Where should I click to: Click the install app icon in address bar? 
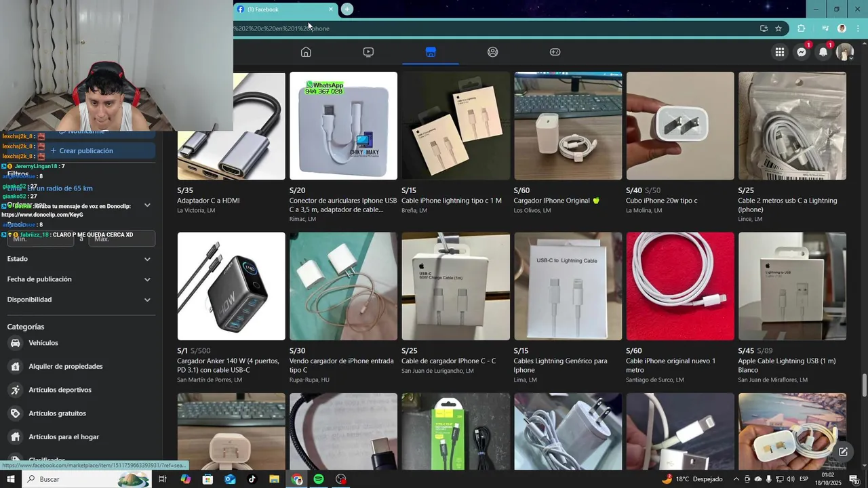[x=764, y=28]
